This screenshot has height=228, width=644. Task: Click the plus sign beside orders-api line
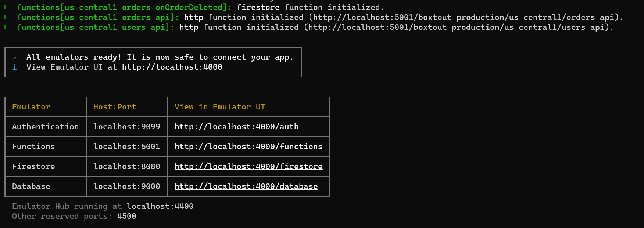(x=5, y=17)
